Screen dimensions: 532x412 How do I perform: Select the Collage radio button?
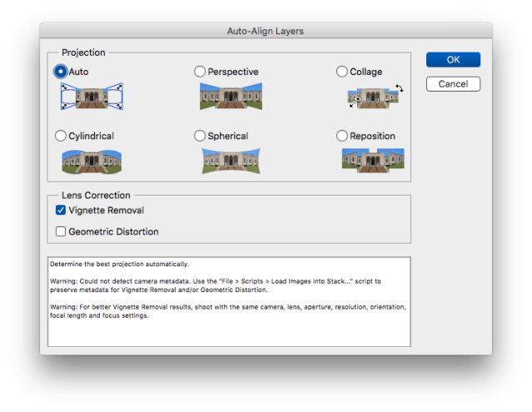pyautogui.click(x=342, y=72)
